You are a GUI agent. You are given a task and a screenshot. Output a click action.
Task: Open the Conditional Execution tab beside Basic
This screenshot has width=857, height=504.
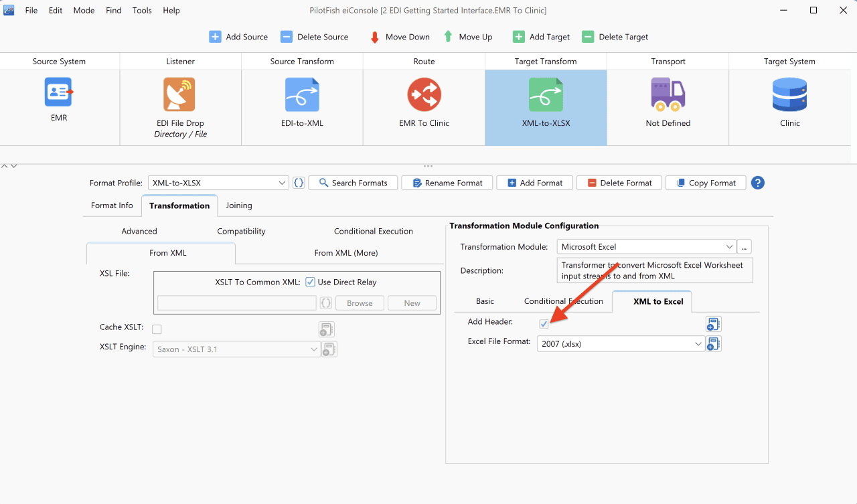click(x=564, y=301)
